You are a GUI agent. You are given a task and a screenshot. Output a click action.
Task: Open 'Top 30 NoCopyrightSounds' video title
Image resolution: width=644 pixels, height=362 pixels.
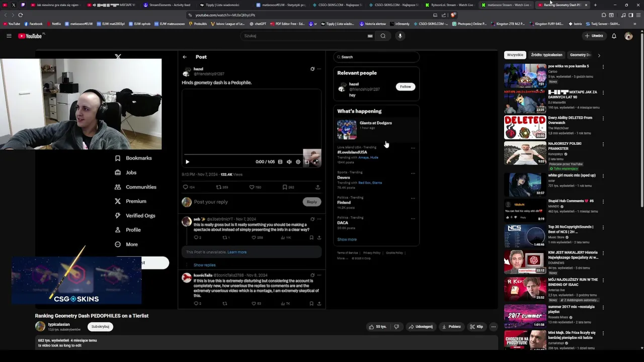pos(571,229)
